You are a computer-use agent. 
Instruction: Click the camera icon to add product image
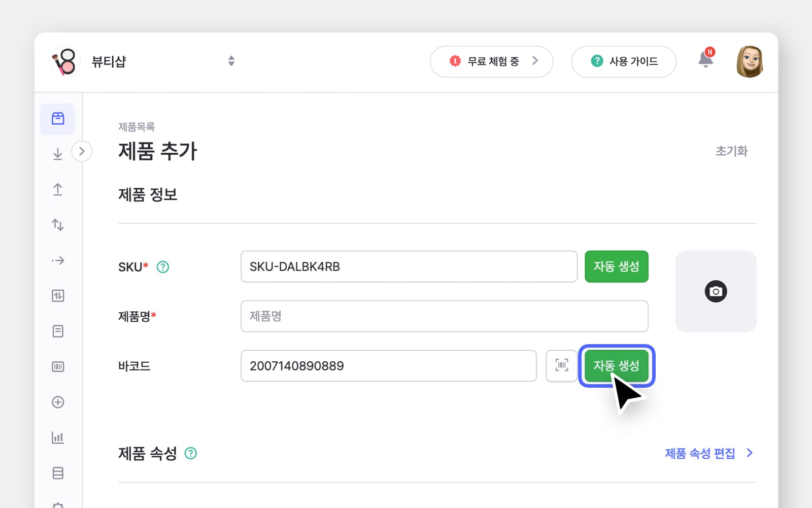click(x=716, y=291)
